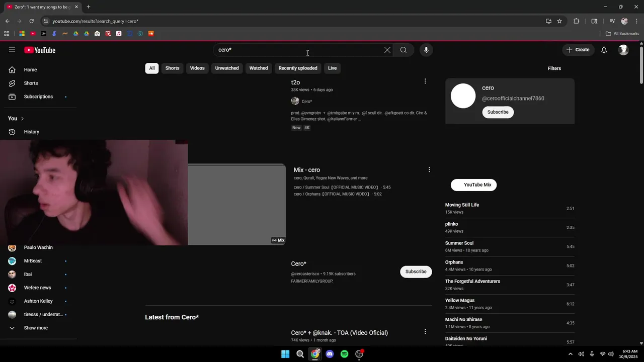644x362 pixels.
Task: Go back in the browser
Action: pos(7,21)
